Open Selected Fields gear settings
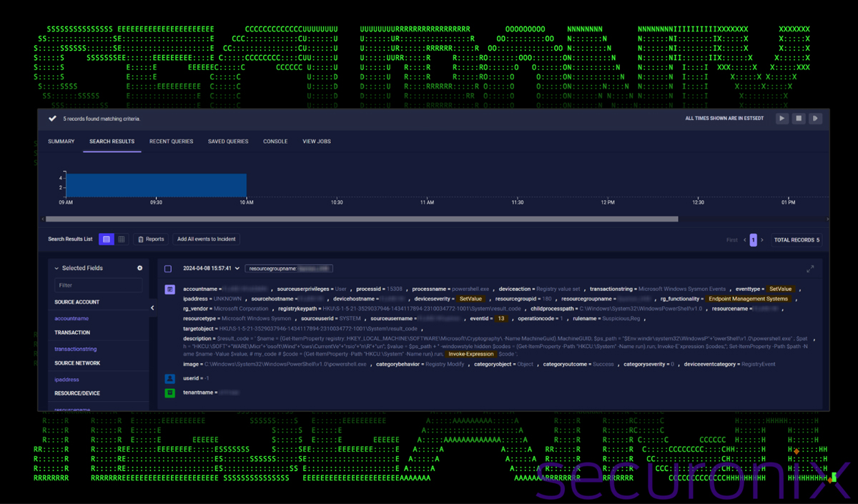This screenshot has width=858, height=504. (x=140, y=268)
